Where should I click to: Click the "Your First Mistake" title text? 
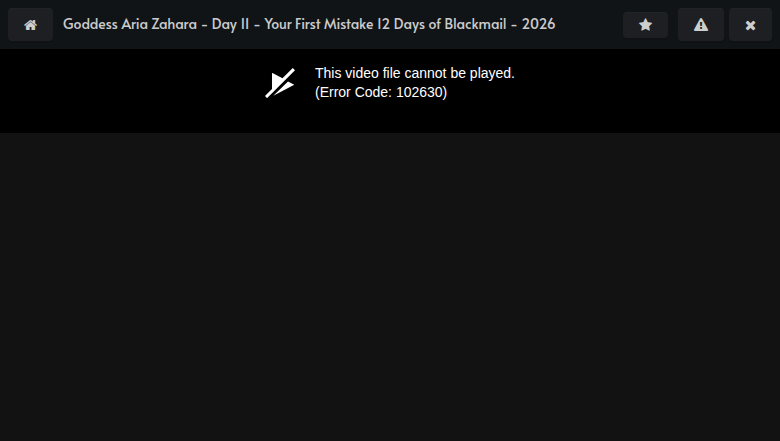click(322, 24)
